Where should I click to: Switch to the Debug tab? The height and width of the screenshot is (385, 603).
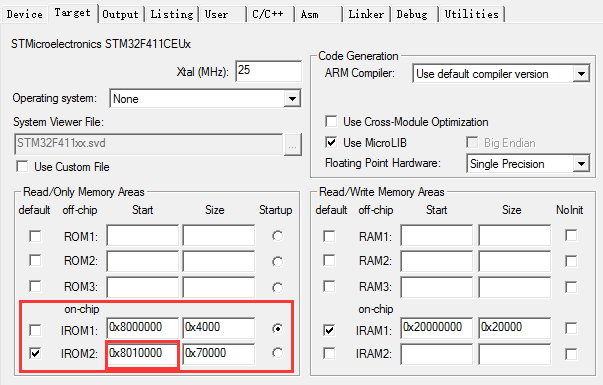coord(415,14)
